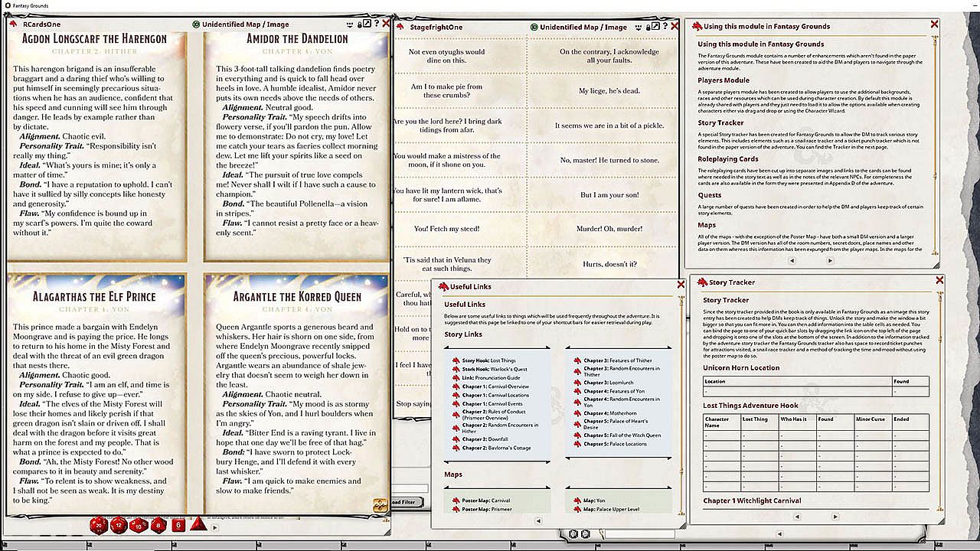This screenshot has width=980, height=551.
Task: Click link icon beside Map: Yon
Action: 578,500
